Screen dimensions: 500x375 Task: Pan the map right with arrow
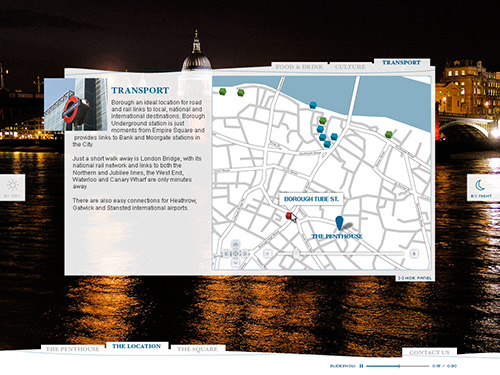245,254
